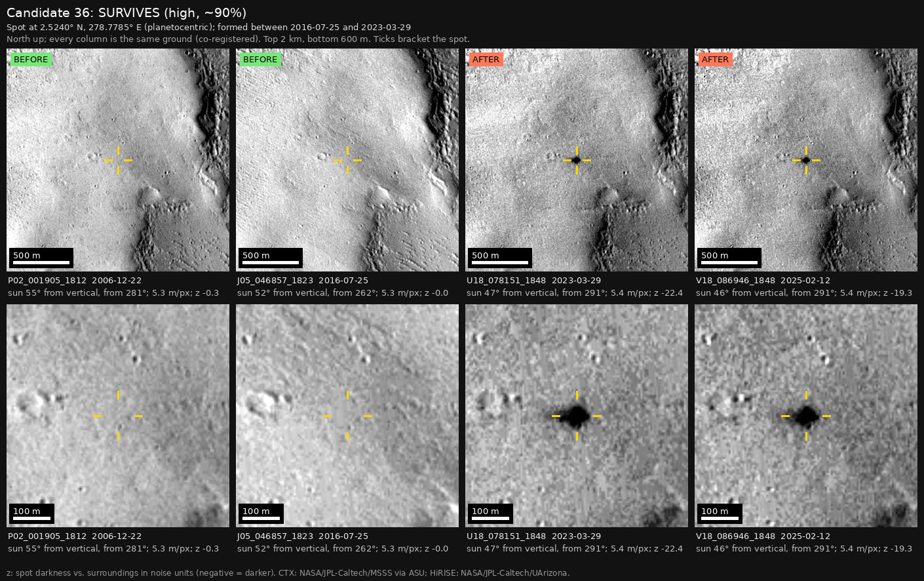Click the AFTER label on the V18_086946_1848 image
This screenshot has width=924, height=581.
[715, 60]
